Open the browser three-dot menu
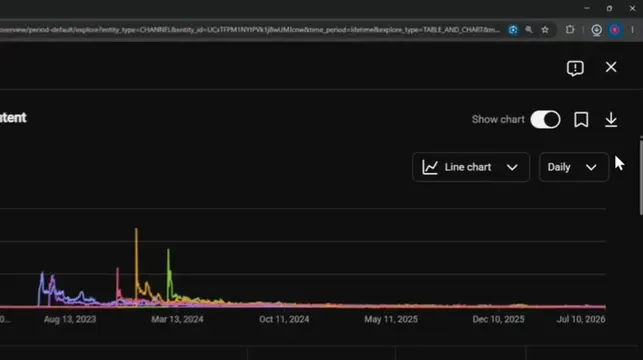Screen dimensions: 643x360 tap(632, 30)
